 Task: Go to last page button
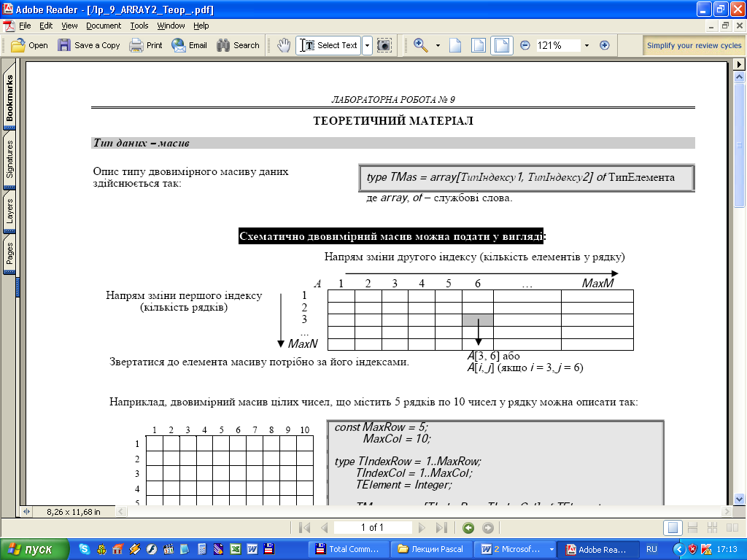[441, 528]
